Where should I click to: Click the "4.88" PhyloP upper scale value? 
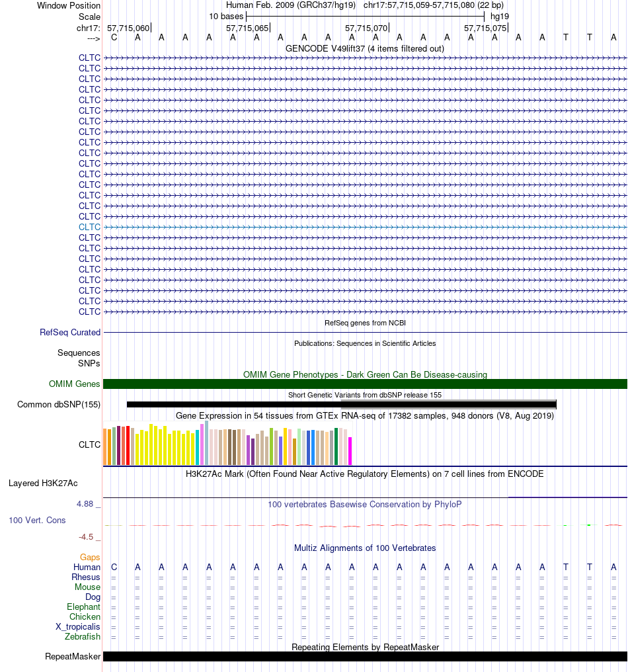(x=85, y=504)
